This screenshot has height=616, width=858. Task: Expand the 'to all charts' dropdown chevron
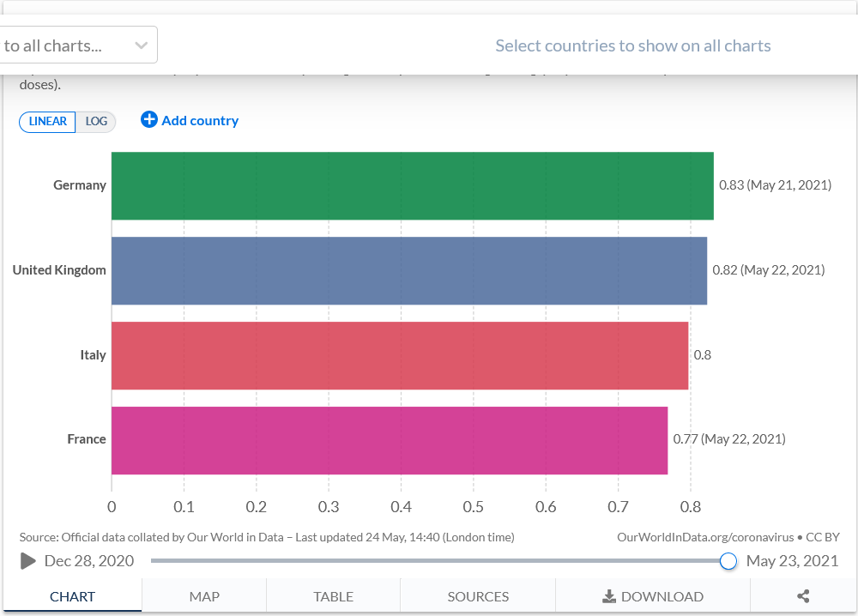tap(142, 46)
